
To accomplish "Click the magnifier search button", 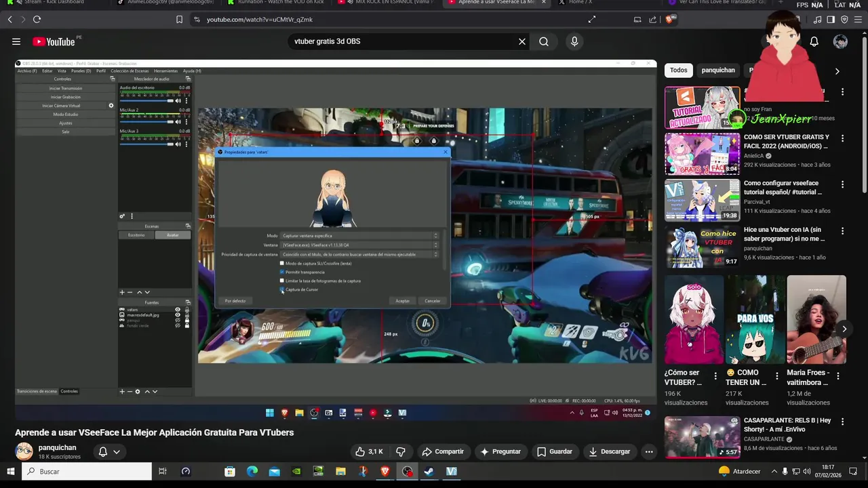I will (544, 41).
